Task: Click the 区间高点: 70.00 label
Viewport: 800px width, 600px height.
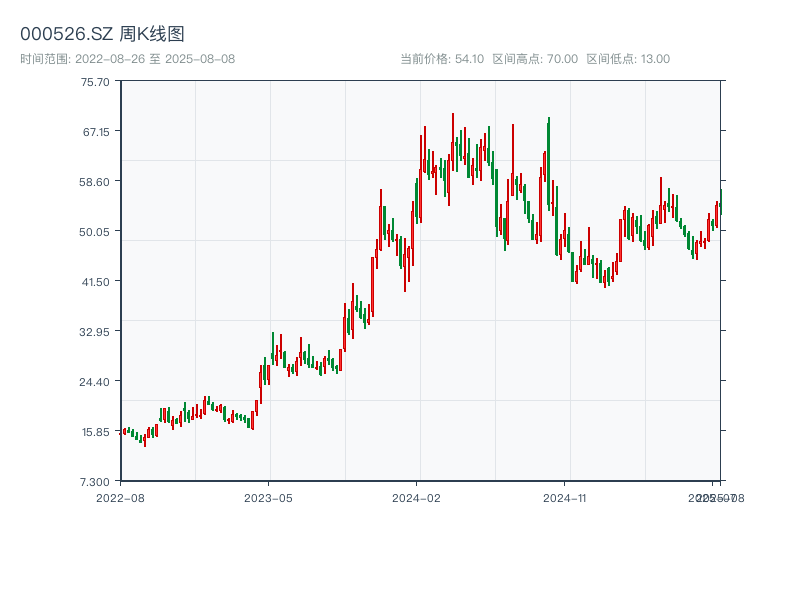Action: click(x=535, y=59)
